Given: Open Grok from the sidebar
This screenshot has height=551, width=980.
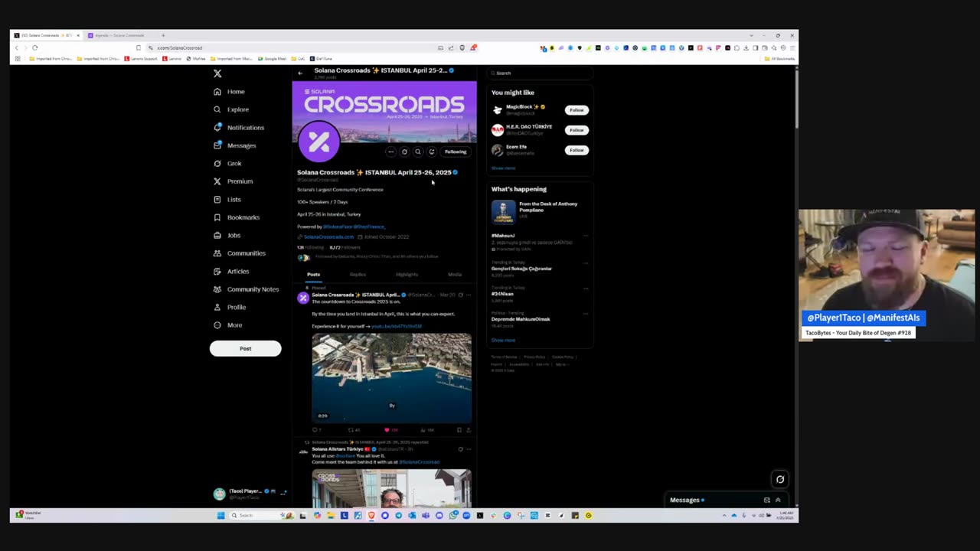Looking at the screenshot, I should tap(227, 164).
